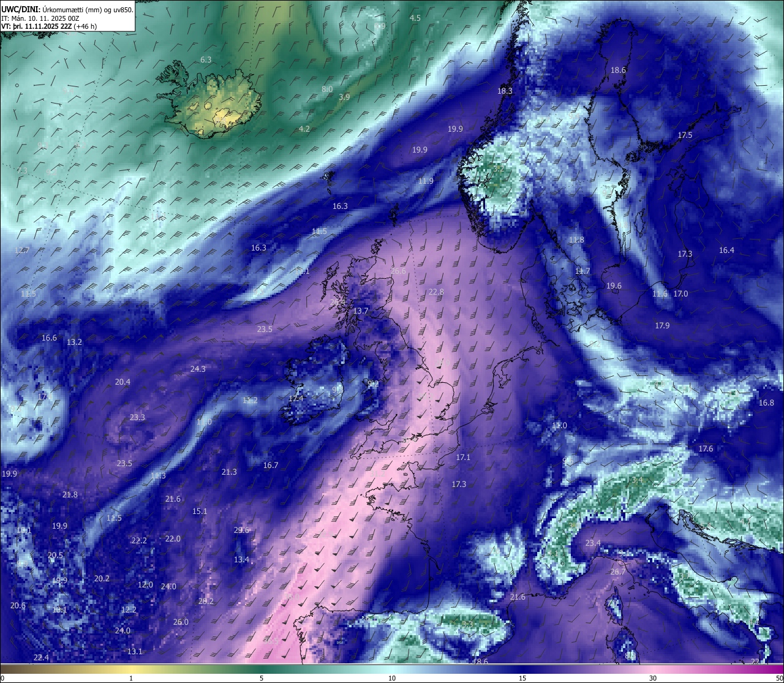784x683 pixels.
Task: Select the 21.8 value label
Action: click(x=70, y=494)
